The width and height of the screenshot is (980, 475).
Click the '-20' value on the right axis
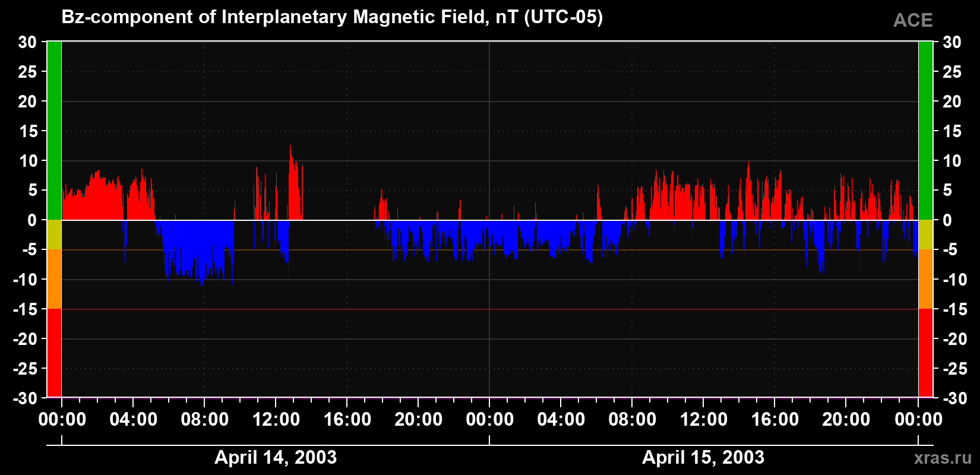click(955, 339)
